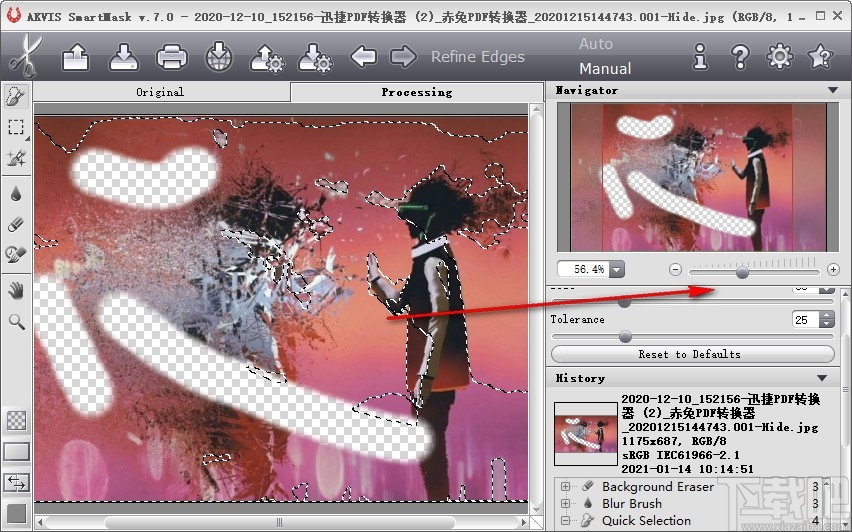Collapse the Quick Selection history group
The width and height of the screenshot is (852, 532).
point(566,520)
